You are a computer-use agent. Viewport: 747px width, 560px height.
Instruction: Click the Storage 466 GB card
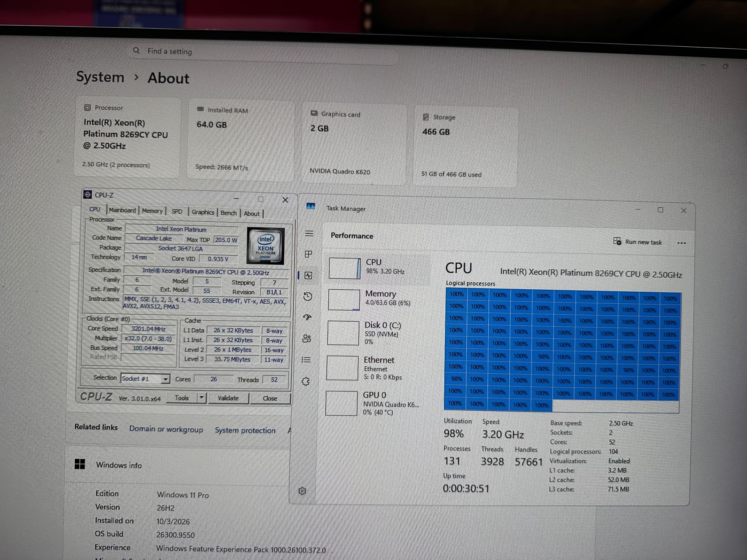(465, 146)
